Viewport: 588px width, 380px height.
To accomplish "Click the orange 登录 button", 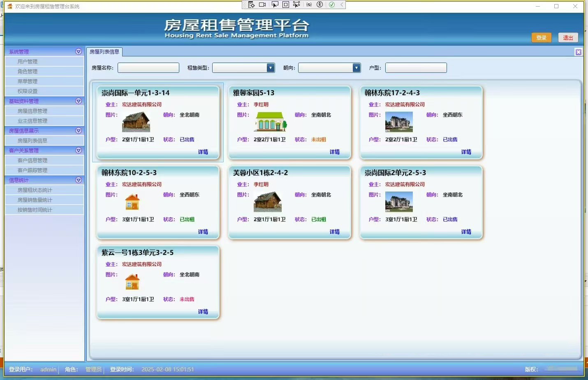I will [541, 37].
